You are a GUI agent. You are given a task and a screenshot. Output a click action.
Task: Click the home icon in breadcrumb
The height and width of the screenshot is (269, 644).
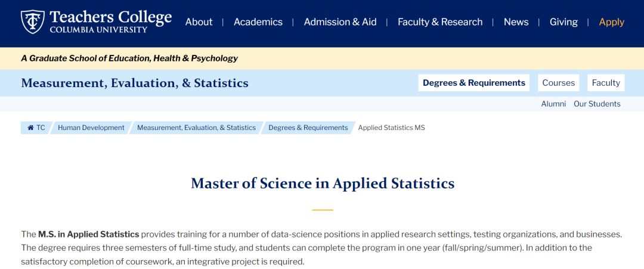pos(30,128)
